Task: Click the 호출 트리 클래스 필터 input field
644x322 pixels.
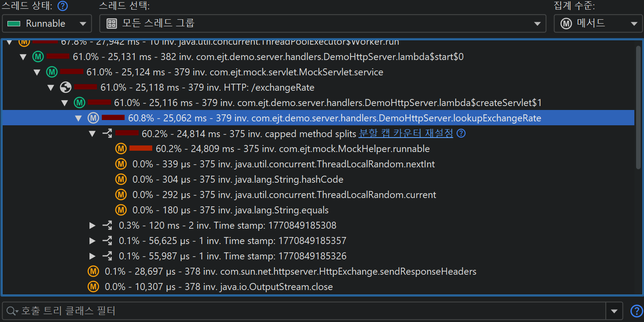Action: point(307,311)
